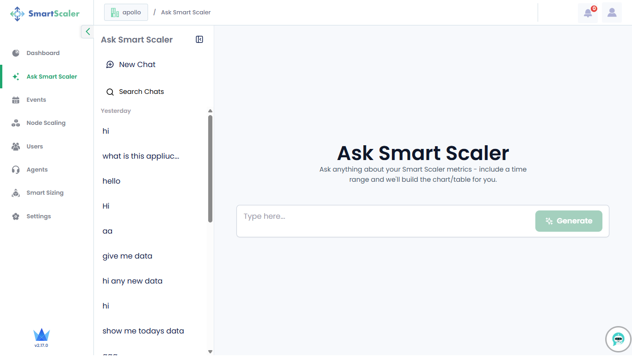
Task: Collapse the Ask Smart Scaler chat panel
Action: point(199,40)
